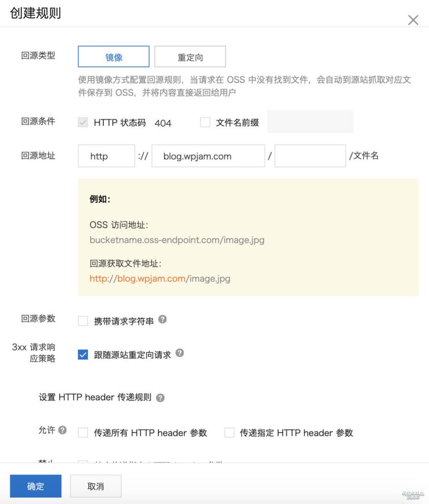
Task: Enable the 文件名前缀 checkbox
Action: pyautogui.click(x=205, y=123)
